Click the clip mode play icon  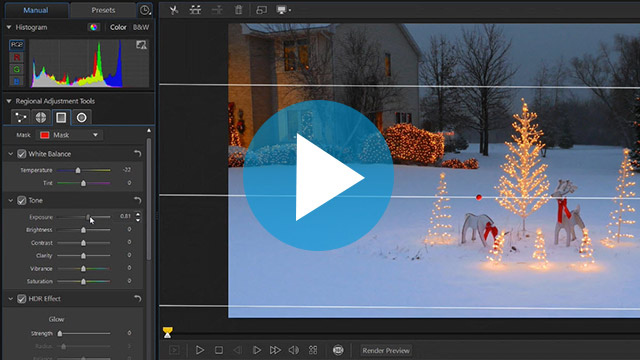pos(174,350)
